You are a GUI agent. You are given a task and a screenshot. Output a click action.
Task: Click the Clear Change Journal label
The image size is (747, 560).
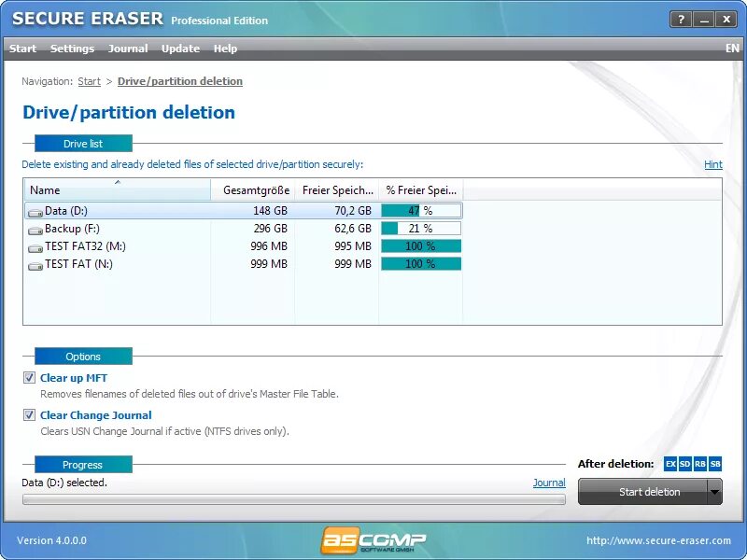tap(96, 415)
